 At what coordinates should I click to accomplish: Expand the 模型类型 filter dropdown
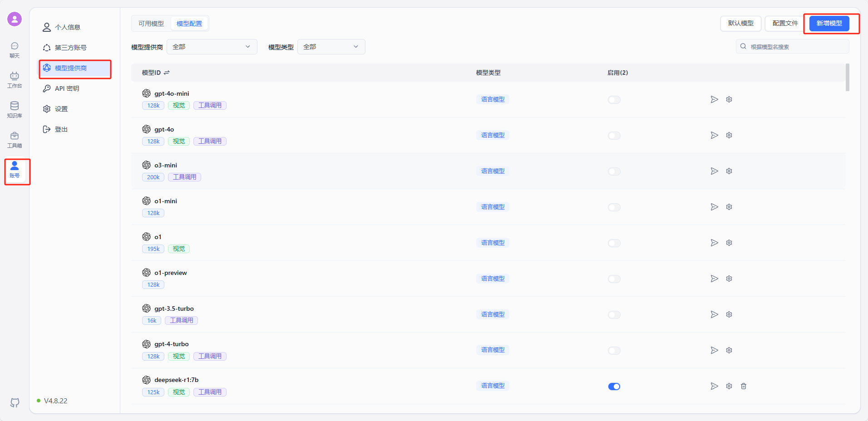click(331, 47)
